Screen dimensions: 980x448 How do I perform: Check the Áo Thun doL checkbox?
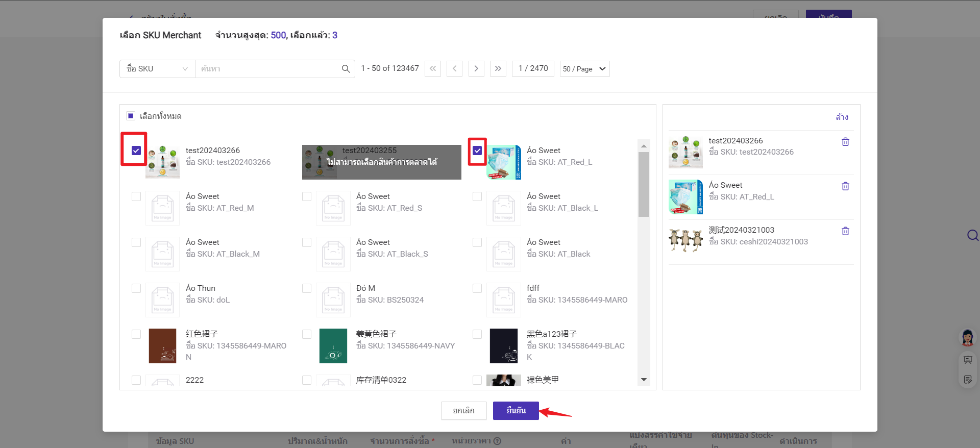click(x=136, y=288)
